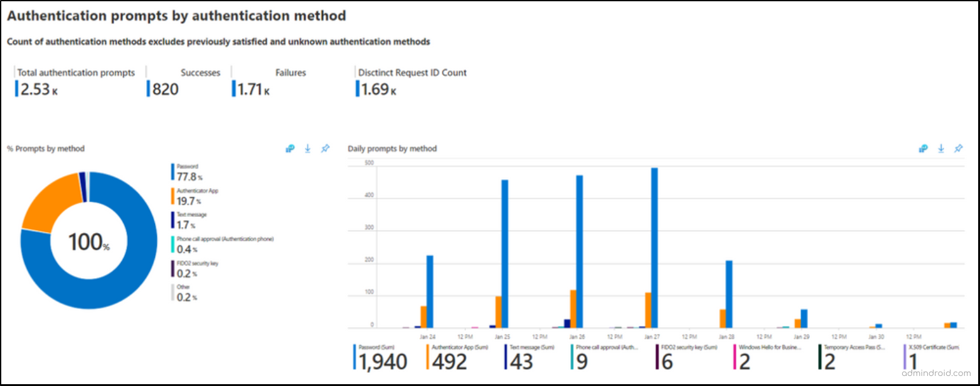Viewport: 980px width, 386px height.
Task: Open query for the % Prompts by method chart
Action: (x=290, y=149)
